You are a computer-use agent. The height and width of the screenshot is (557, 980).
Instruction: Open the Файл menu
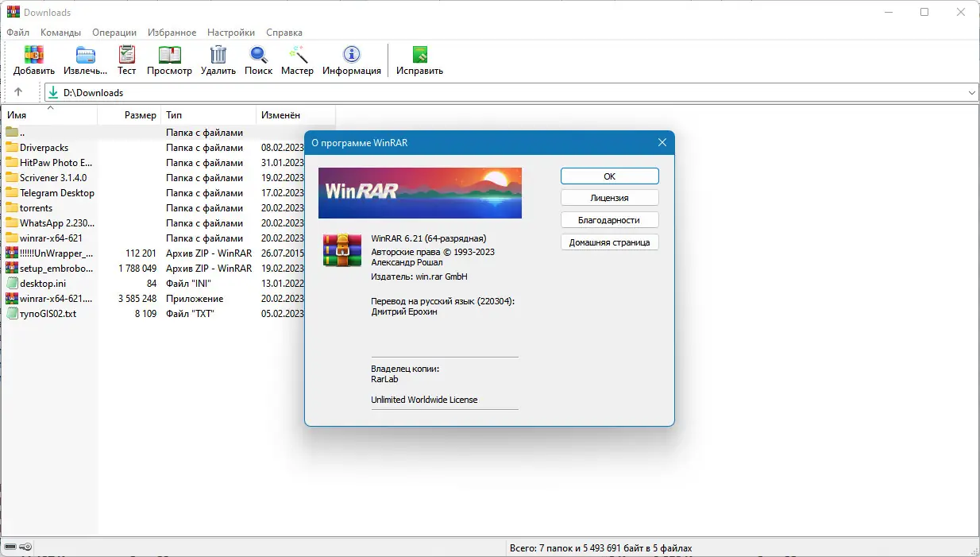tap(17, 33)
